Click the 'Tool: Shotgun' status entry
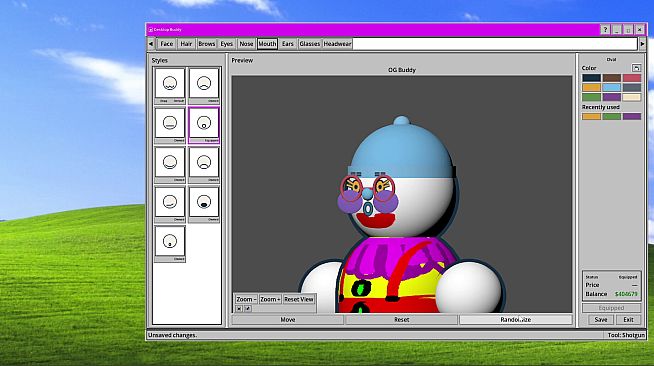Screen dimensions: 654x366 coord(626,335)
